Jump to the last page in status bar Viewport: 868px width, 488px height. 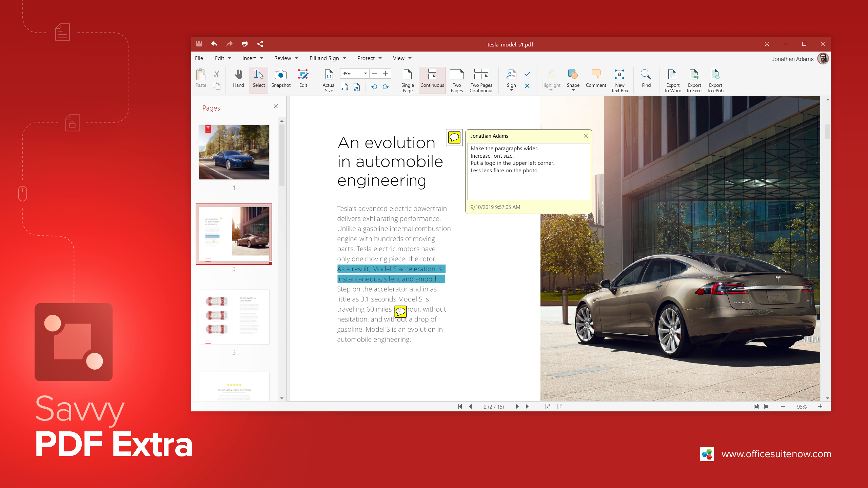coord(528,406)
